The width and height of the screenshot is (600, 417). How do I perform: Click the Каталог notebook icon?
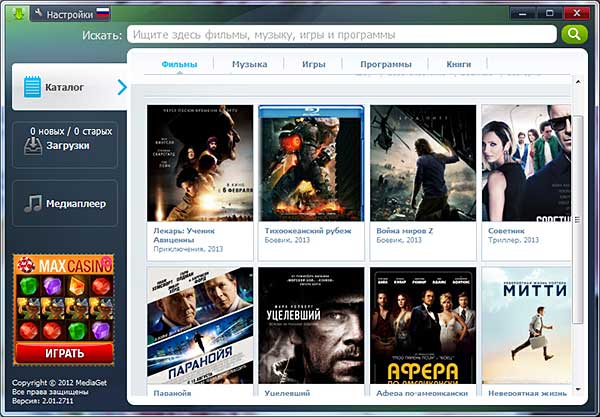pyautogui.click(x=31, y=87)
